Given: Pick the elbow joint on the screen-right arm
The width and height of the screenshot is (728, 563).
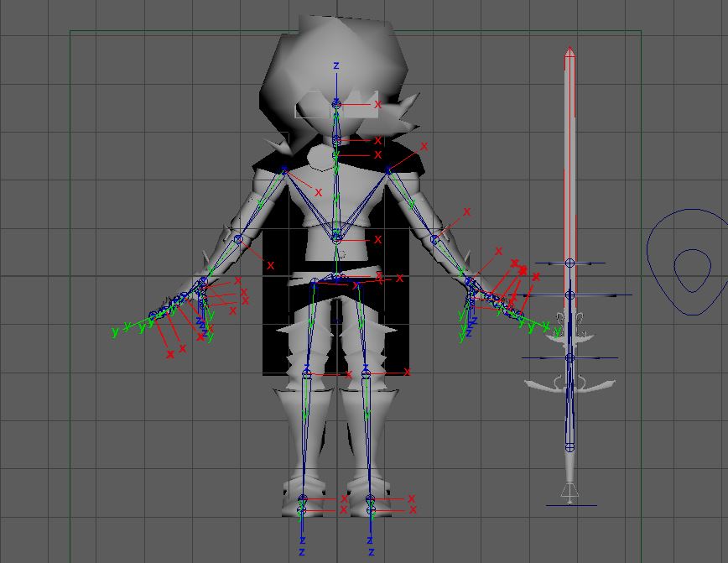Looking at the screenshot, I should 434,240.
